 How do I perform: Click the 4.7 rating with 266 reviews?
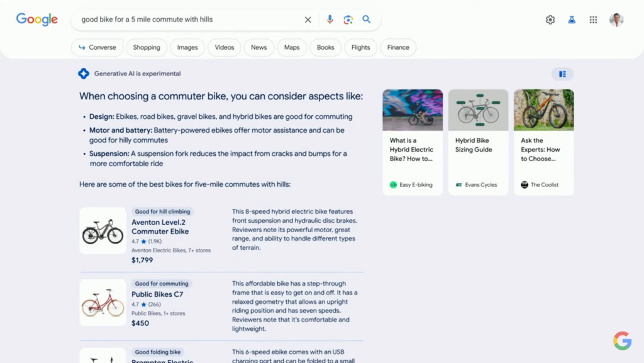point(146,304)
